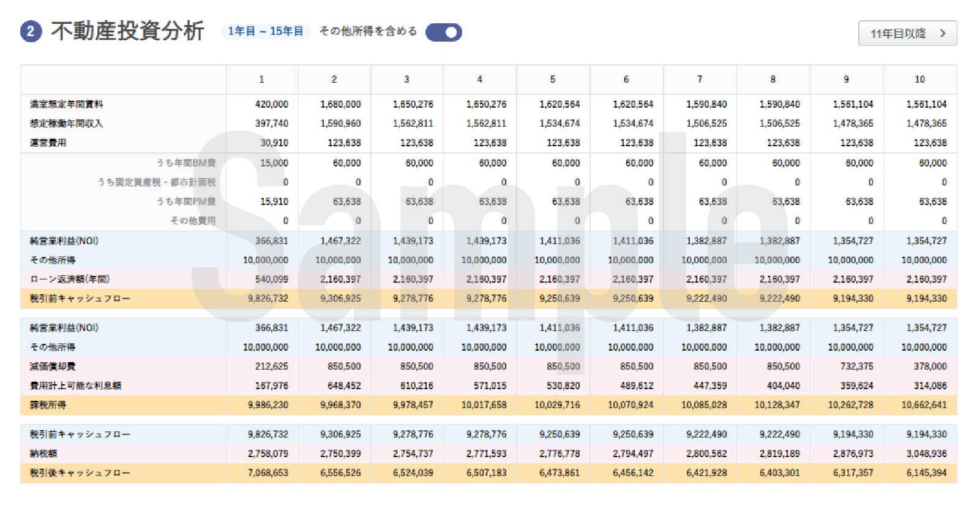Click the 不動産投資分析 section heading

pyautogui.click(x=127, y=31)
